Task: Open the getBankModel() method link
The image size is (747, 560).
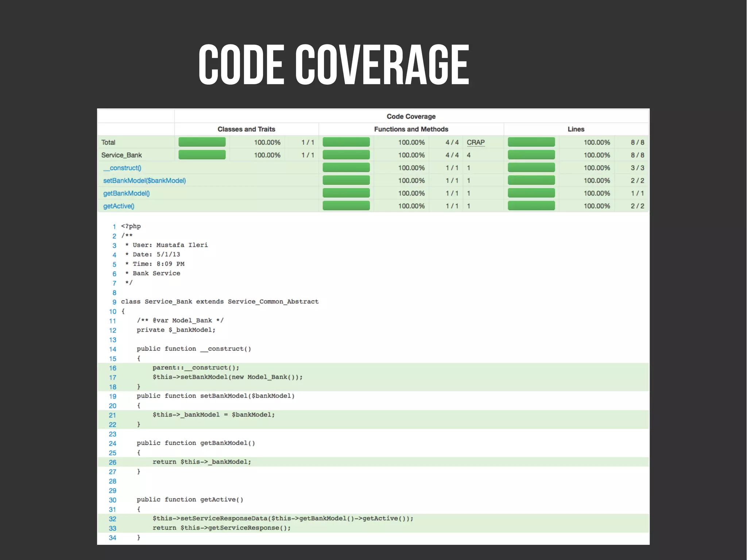Action: click(x=127, y=193)
